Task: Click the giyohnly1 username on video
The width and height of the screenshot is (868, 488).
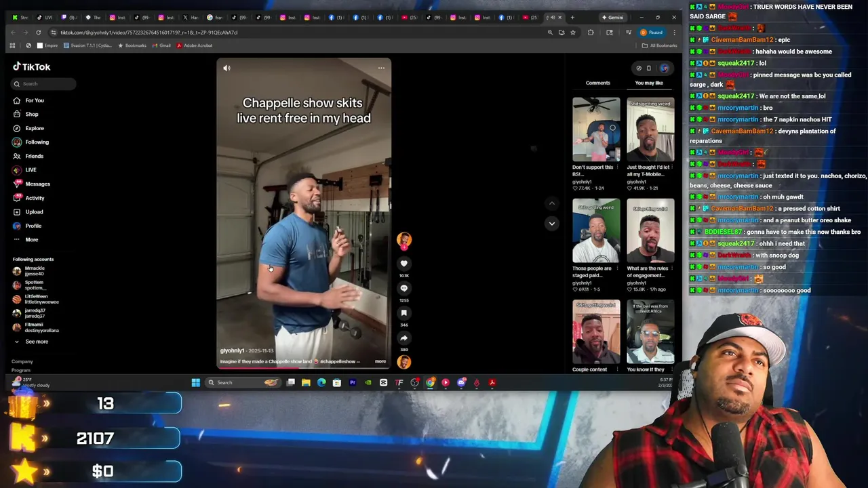Action: [x=232, y=350]
